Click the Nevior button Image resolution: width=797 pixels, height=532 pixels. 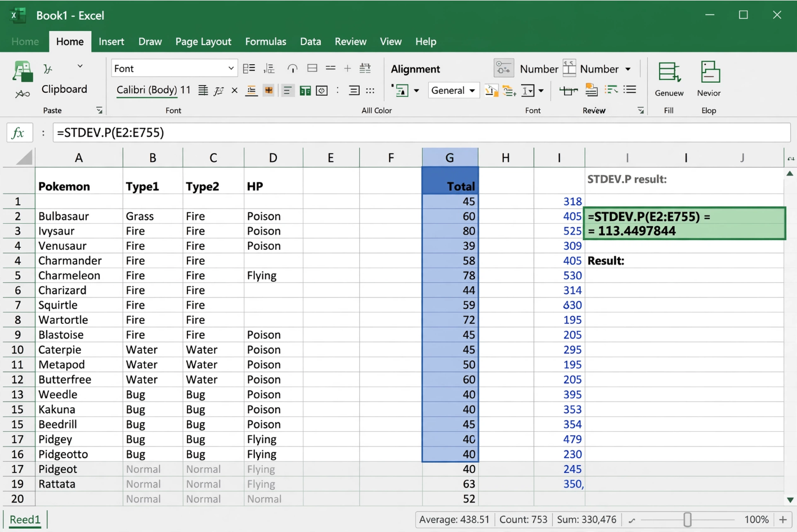click(x=709, y=79)
